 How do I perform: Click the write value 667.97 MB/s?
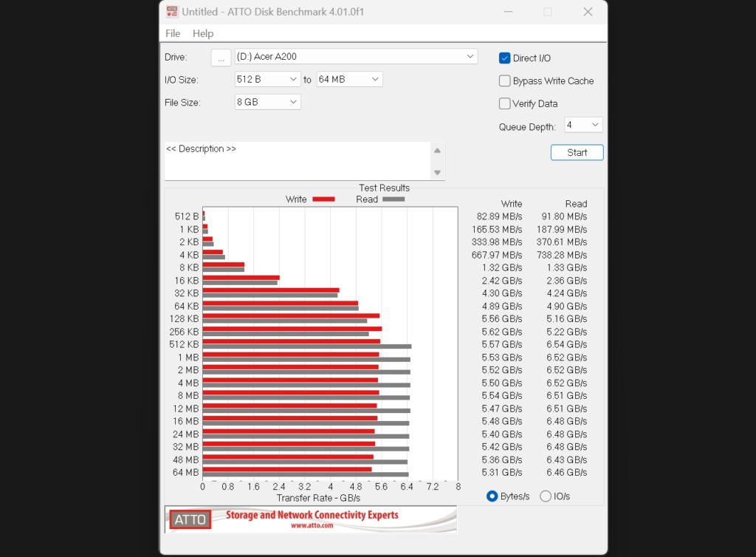point(497,255)
